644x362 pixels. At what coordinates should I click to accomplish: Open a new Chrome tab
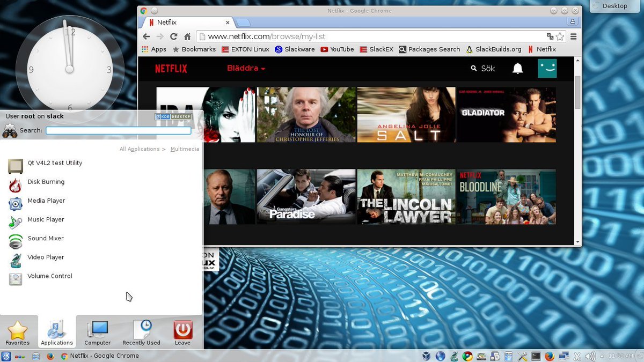pyautogui.click(x=243, y=23)
